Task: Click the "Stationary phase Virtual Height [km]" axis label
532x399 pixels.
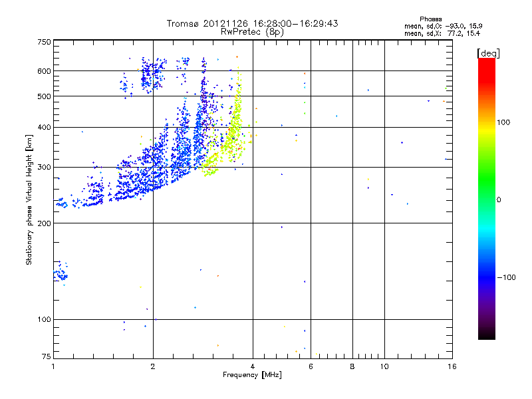Action: point(29,199)
